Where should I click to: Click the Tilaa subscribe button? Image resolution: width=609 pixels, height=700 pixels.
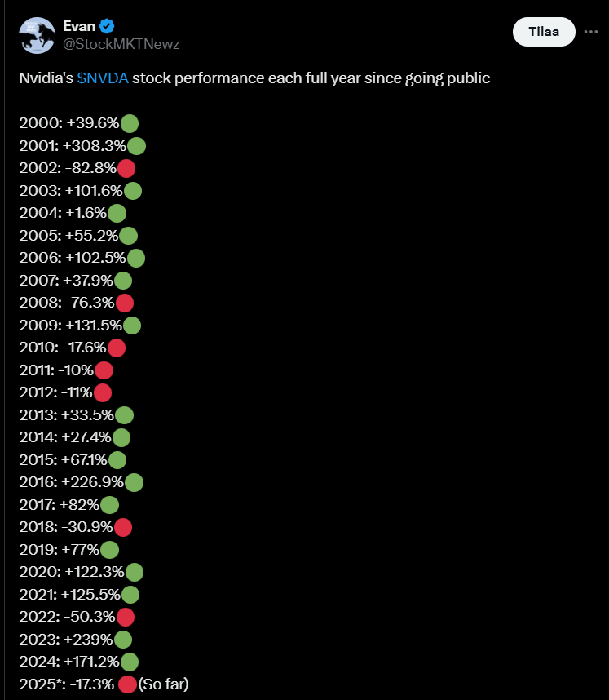click(x=544, y=31)
